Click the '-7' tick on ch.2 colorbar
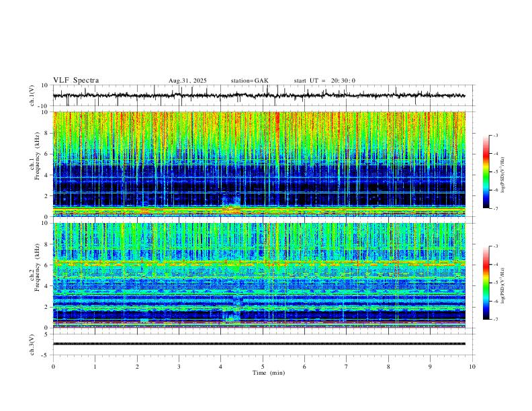This screenshot has height=411, width=532. point(495,320)
